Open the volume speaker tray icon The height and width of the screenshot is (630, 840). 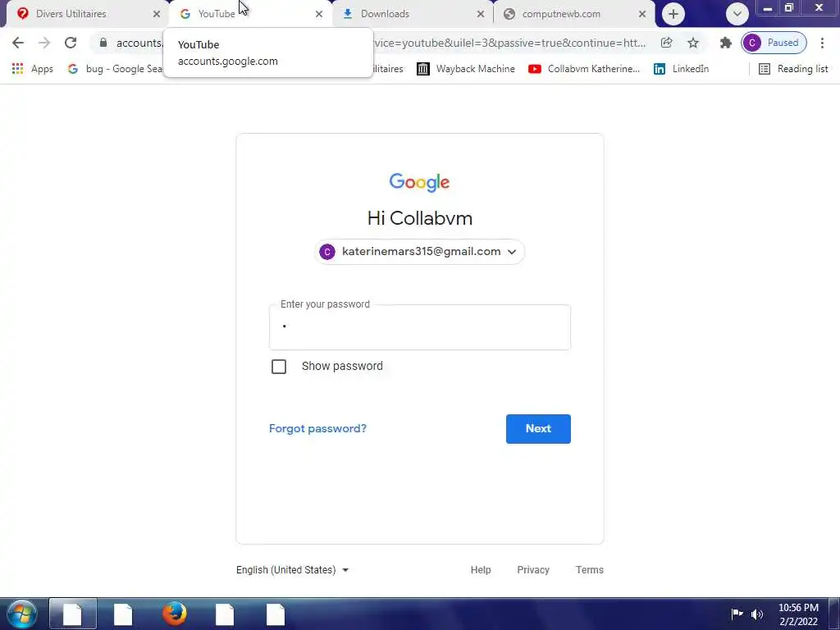pos(757,614)
